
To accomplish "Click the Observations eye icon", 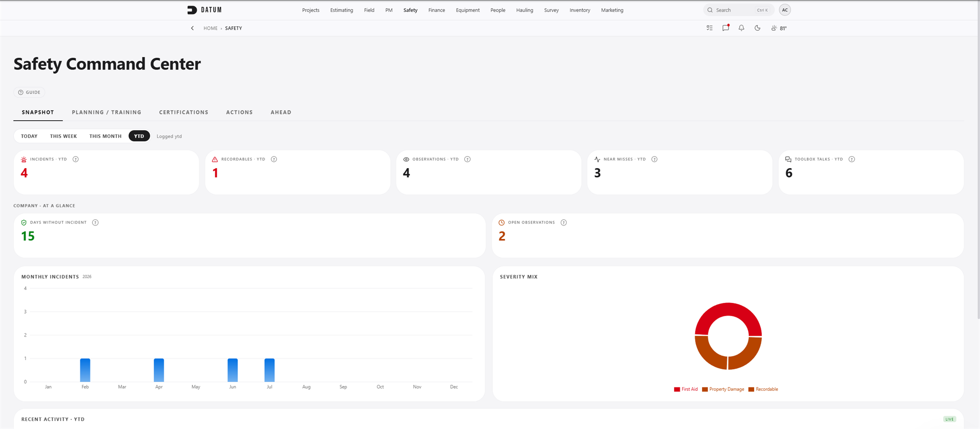I will (x=406, y=159).
